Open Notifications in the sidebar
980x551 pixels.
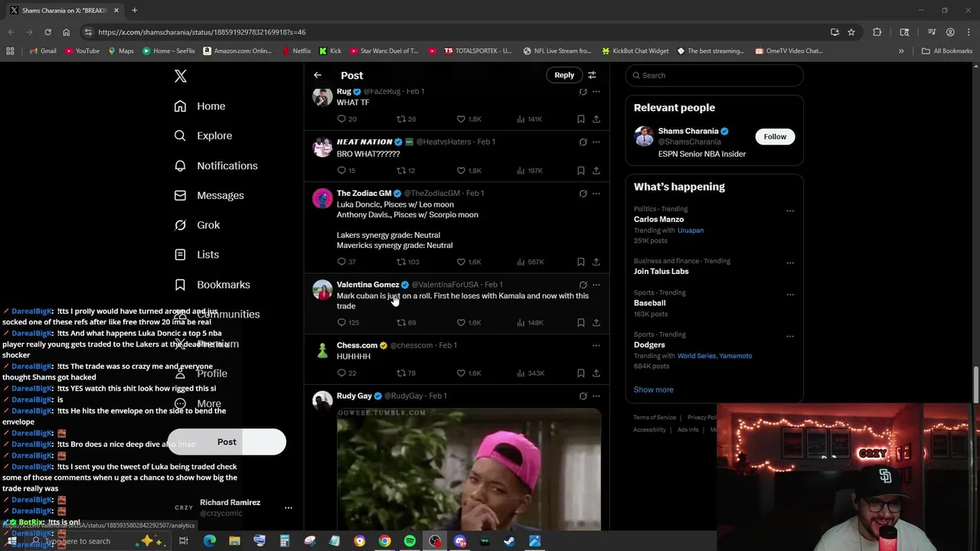click(x=216, y=165)
